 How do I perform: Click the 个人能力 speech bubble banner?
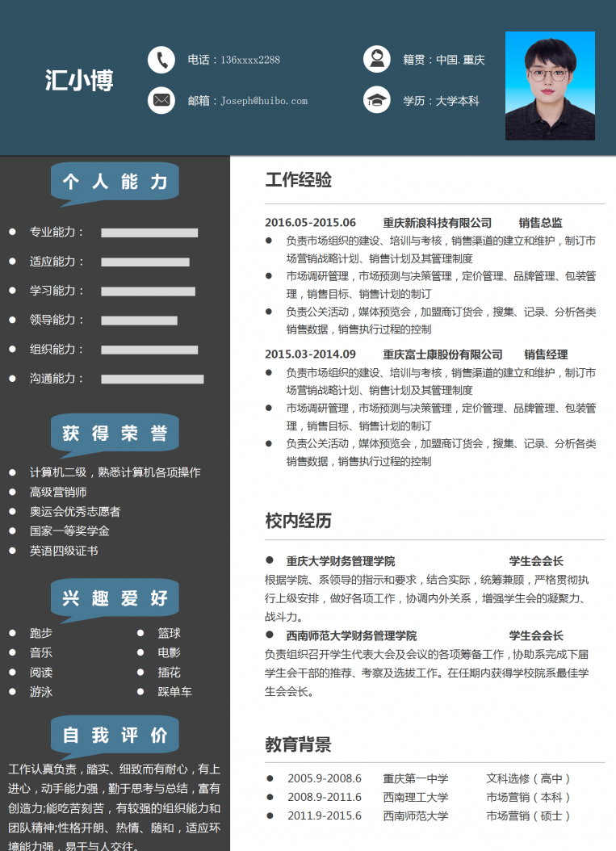[x=115, y=183]
